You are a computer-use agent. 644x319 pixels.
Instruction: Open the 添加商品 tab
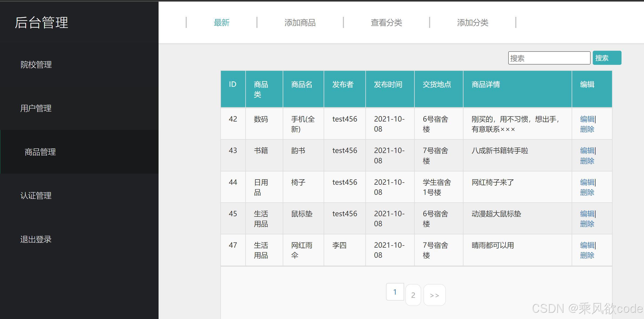pos(300,23)
